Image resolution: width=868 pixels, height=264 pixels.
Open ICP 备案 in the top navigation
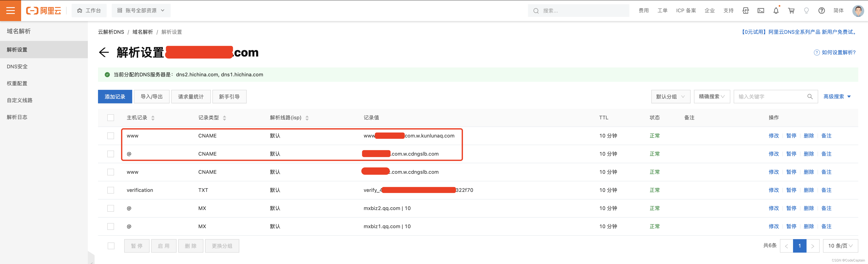(x=686, y=11)
